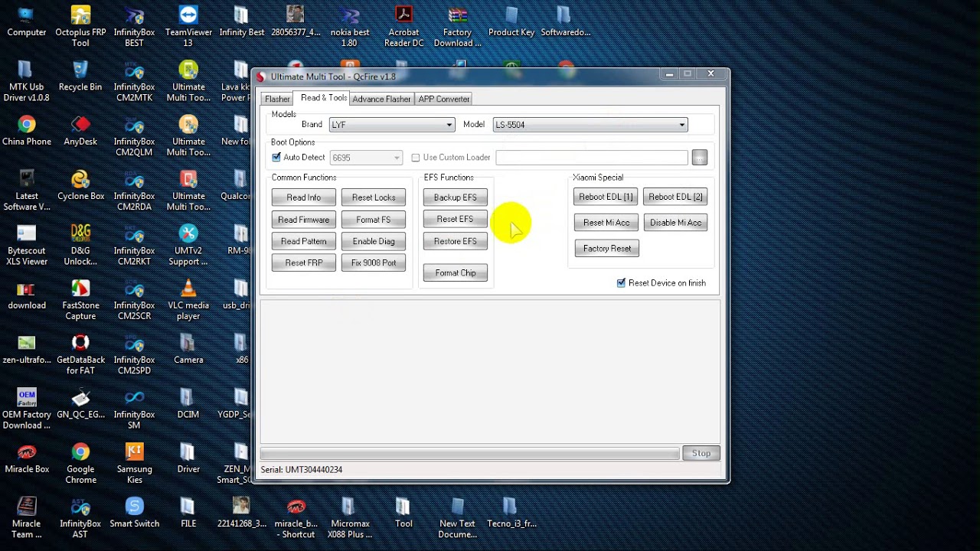This screenshot has height=551, width=980.
Task: Open Factory Download desktop icon
Action: (x=457, y=26)
